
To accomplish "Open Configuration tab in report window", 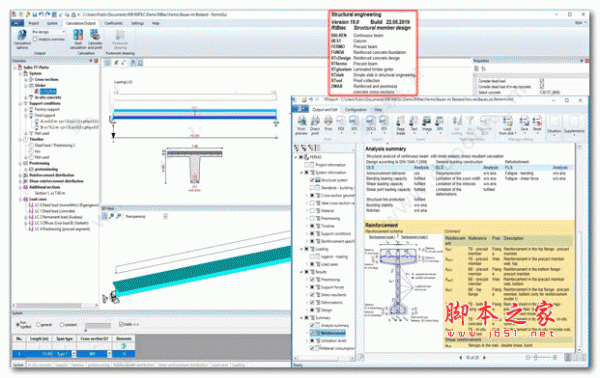I will pos(355,109).
